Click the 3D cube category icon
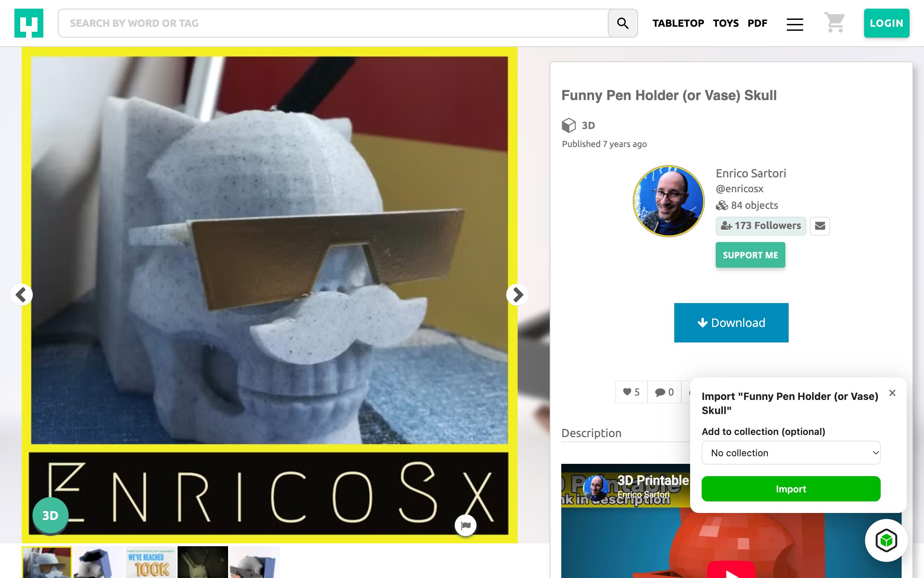The width and height of the screenshot is (924, 578). pyautogui.click(x=568, y=125)
